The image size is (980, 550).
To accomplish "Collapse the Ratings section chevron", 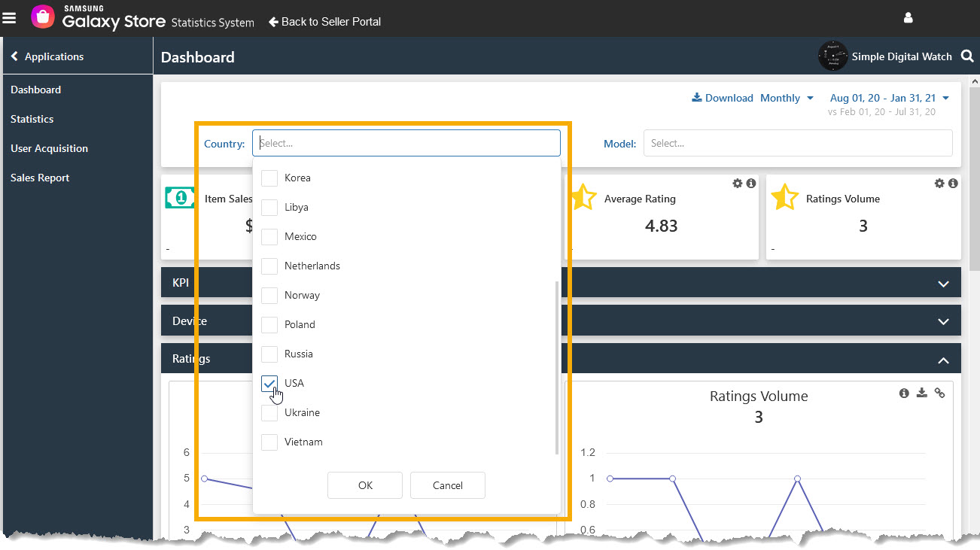I will click(x=943, y=360).
